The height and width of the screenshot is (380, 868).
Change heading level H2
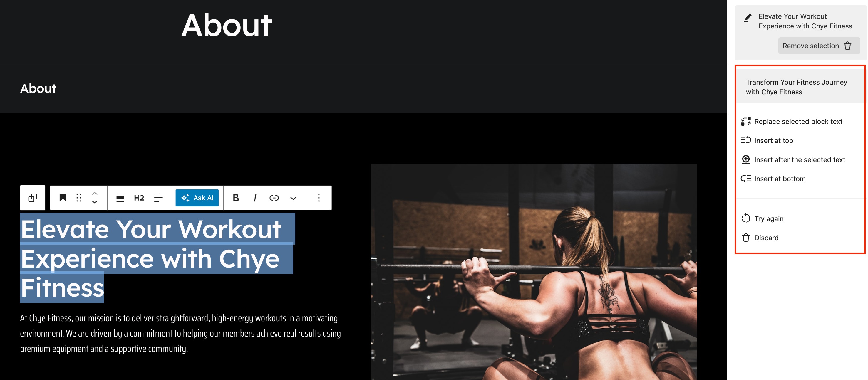139,198
